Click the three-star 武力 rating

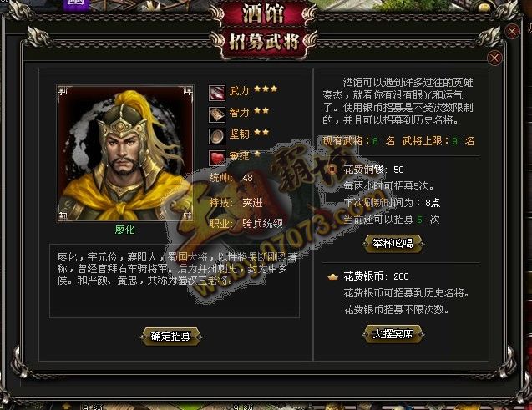[x=266, y=89]
